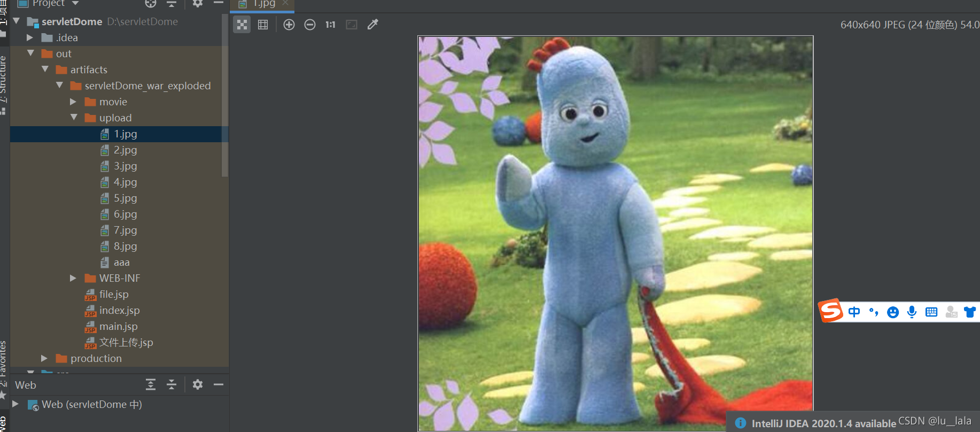Open Sogou skin shirt icon
The image size is (980, 432).
tap(970, 312)
